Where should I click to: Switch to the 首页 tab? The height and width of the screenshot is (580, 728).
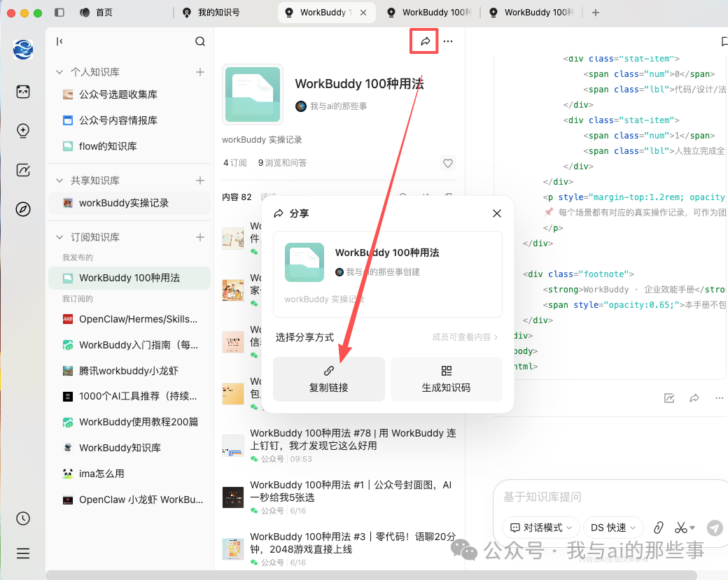pos(97,13)
